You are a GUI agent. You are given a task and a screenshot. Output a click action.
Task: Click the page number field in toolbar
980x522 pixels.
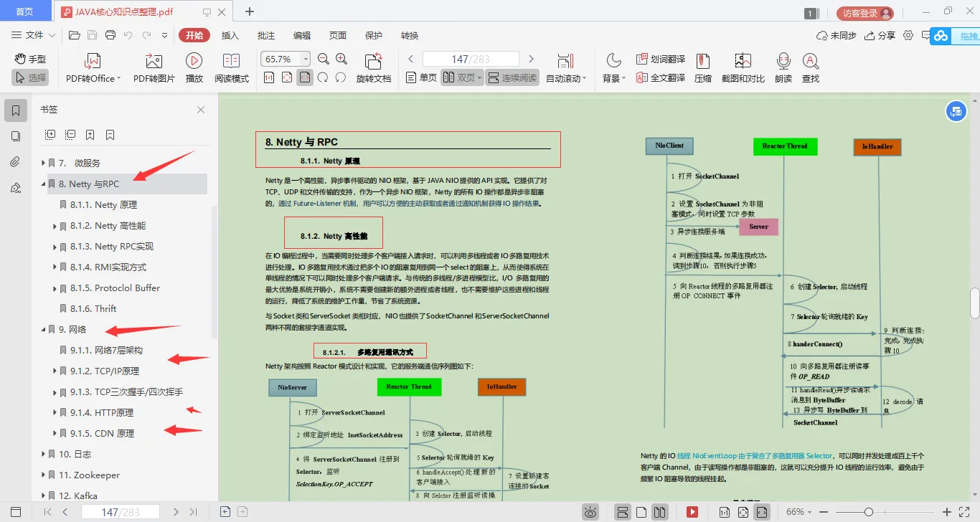(471, 59)
